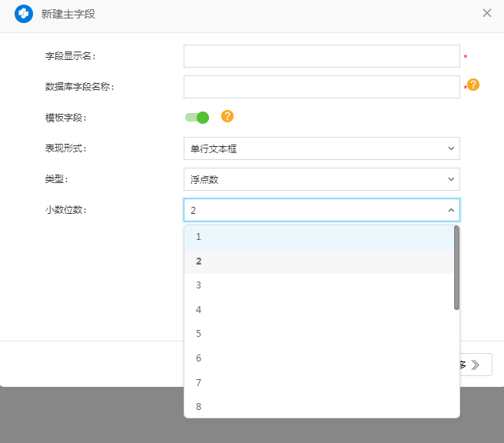Choose 5 in the dropdown list
504x443 pixels.
coord(319,334)
